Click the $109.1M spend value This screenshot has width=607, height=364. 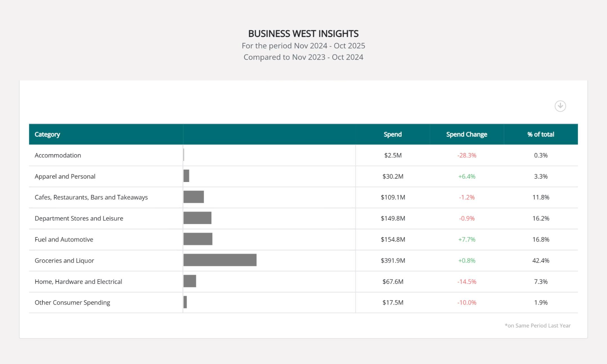coord(393,197)
